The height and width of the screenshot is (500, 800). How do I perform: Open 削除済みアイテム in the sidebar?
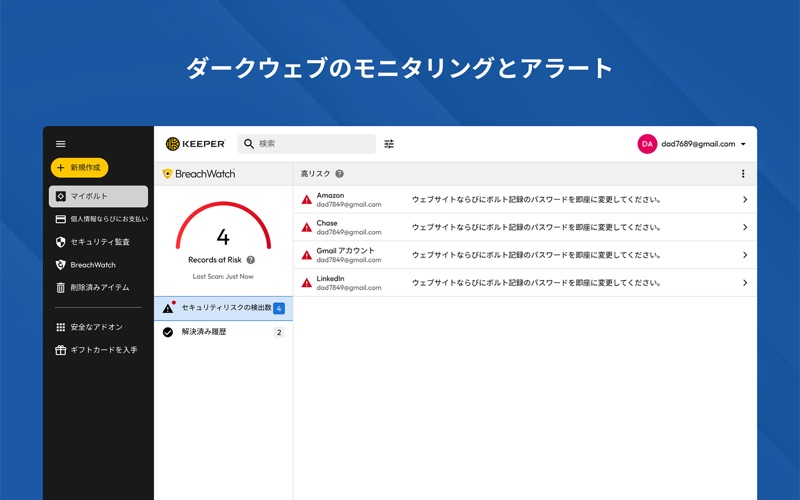(x=92, y=288)
